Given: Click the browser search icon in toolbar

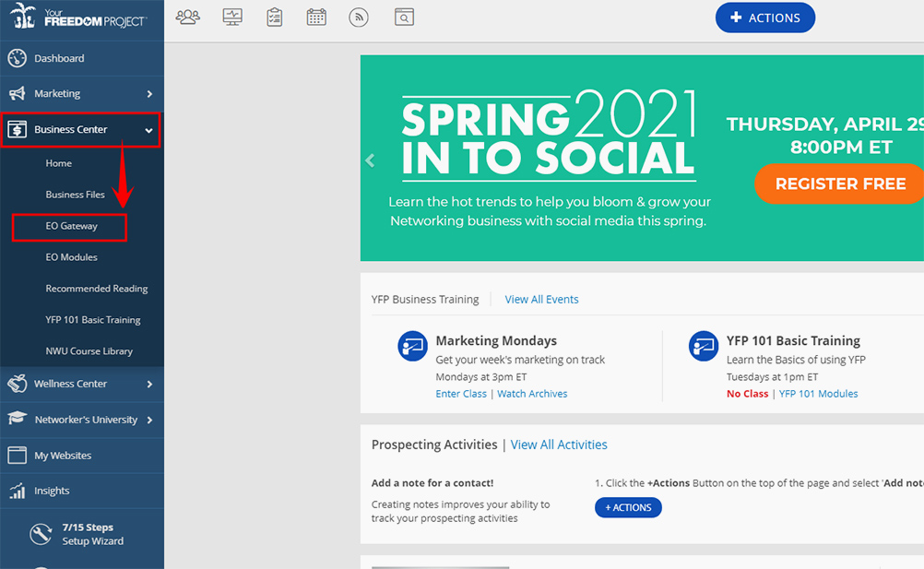Looking at the screenshot, I should [404, 18].
